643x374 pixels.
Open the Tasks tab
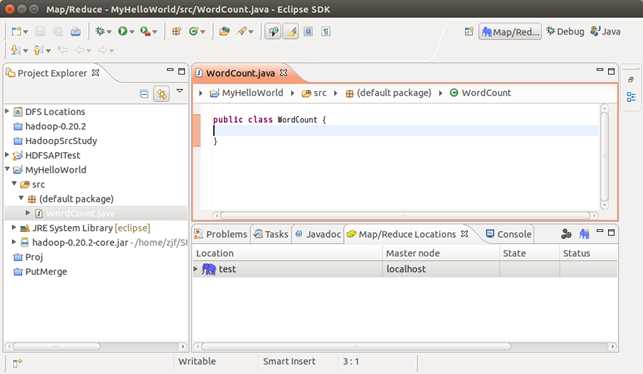[x=271, y=234]
